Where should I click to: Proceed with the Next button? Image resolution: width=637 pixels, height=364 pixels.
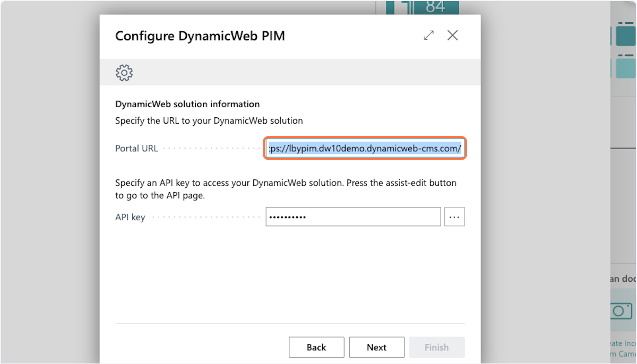376,347
